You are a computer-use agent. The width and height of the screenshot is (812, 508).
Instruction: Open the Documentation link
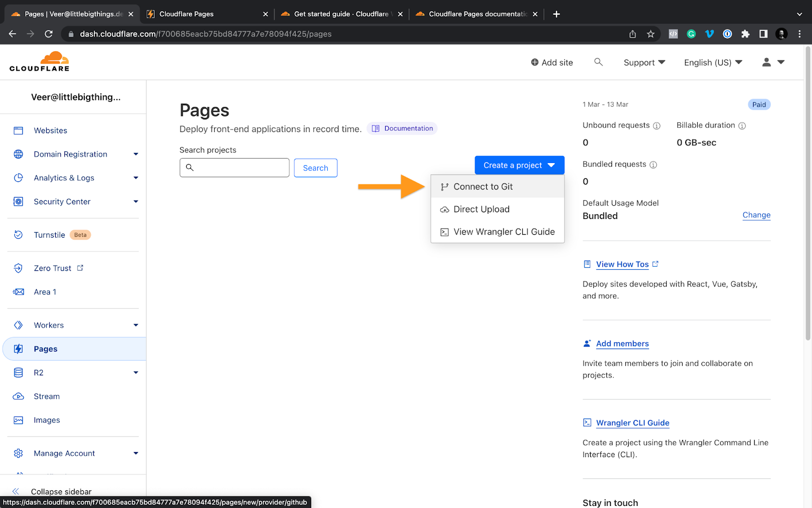[402, 129]
